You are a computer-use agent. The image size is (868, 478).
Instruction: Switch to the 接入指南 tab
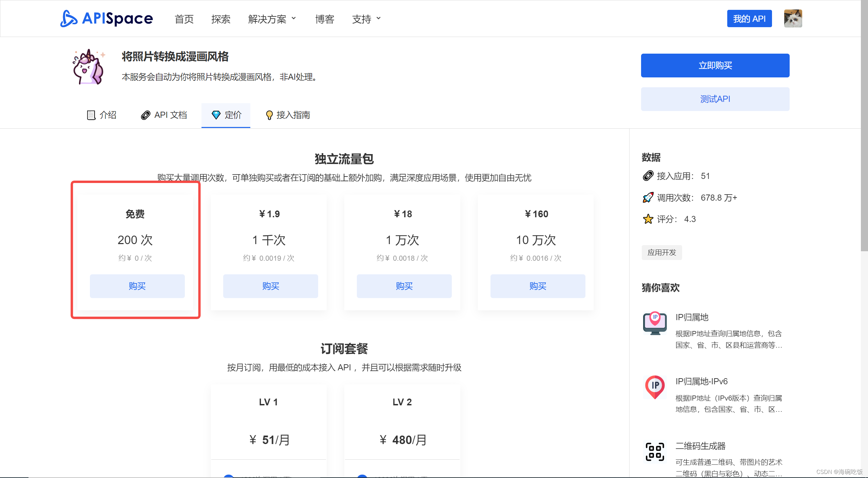tap(288, 115)
